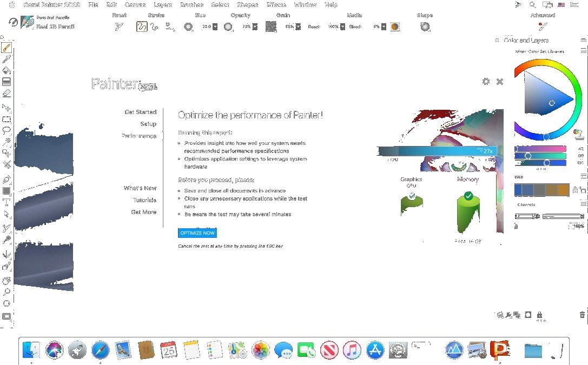Adjust the top pink color slider
The width and height of the screenshot is (588, 365).
click(x=540, y=149)
